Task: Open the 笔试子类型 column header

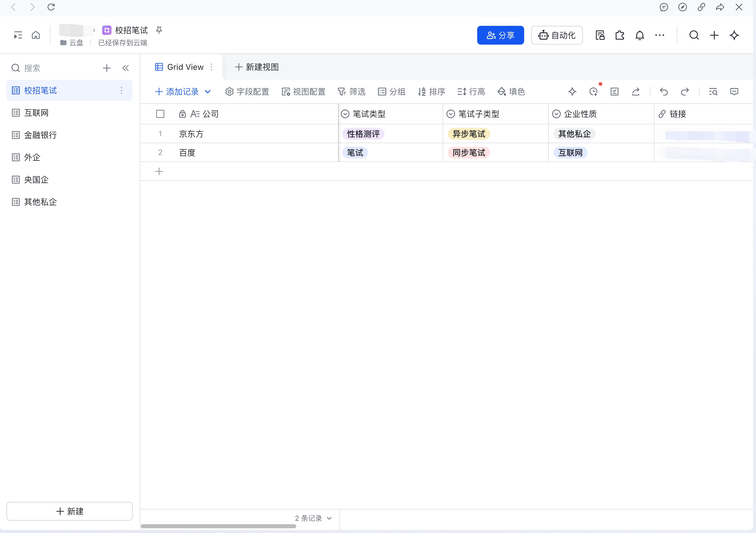Action: pos(496,114)
